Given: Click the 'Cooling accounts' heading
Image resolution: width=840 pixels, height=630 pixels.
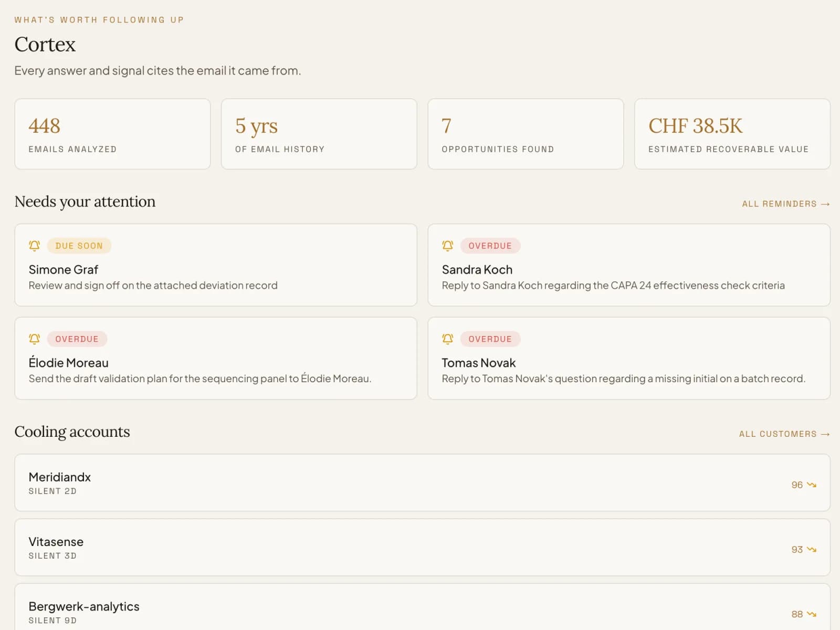Looking at the screenshot, I should coord(72,432).
